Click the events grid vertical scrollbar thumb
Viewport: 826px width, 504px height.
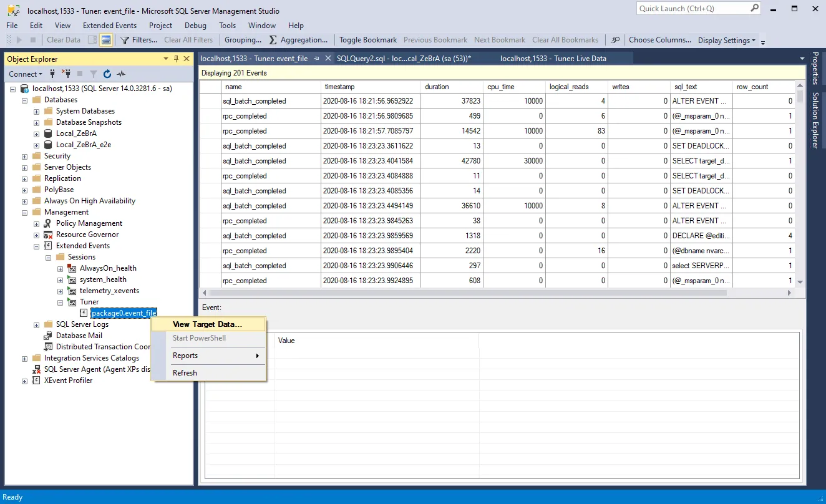(800, 97)
